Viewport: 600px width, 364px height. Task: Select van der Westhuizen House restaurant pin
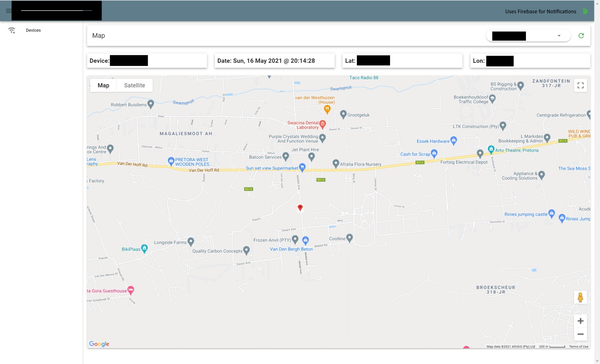pyautogui.click(x=327, y=109)
